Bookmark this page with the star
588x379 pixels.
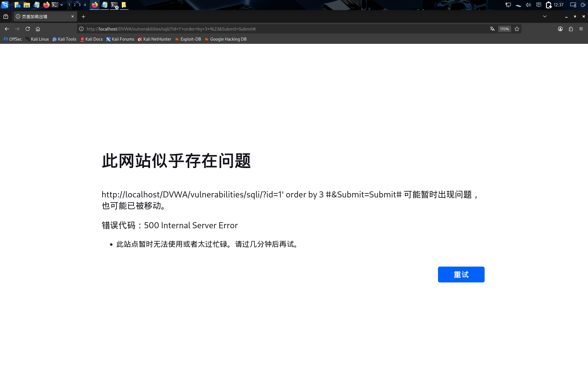(517, 29)
